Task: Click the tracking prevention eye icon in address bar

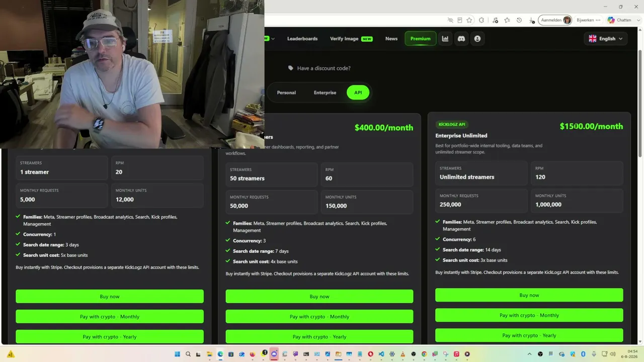Action: point(450,20)
